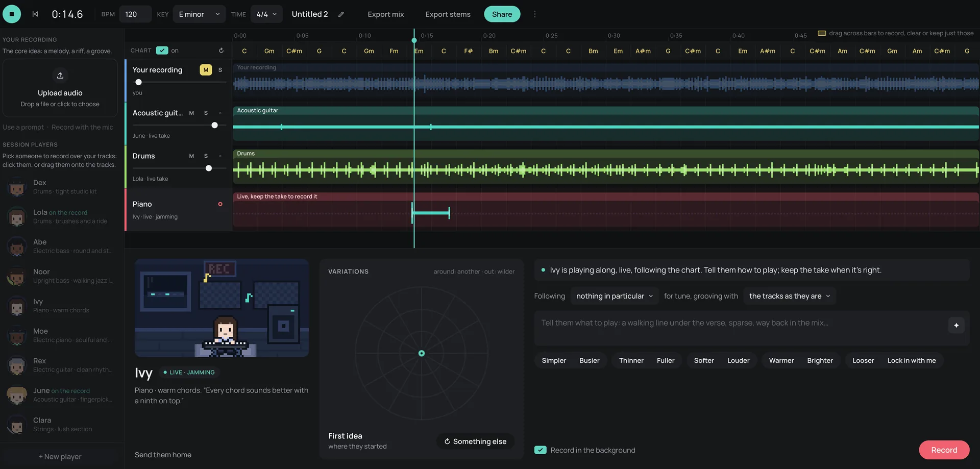Click Export stems
This screenshot has height=469, width=980.
click(448, 14)
